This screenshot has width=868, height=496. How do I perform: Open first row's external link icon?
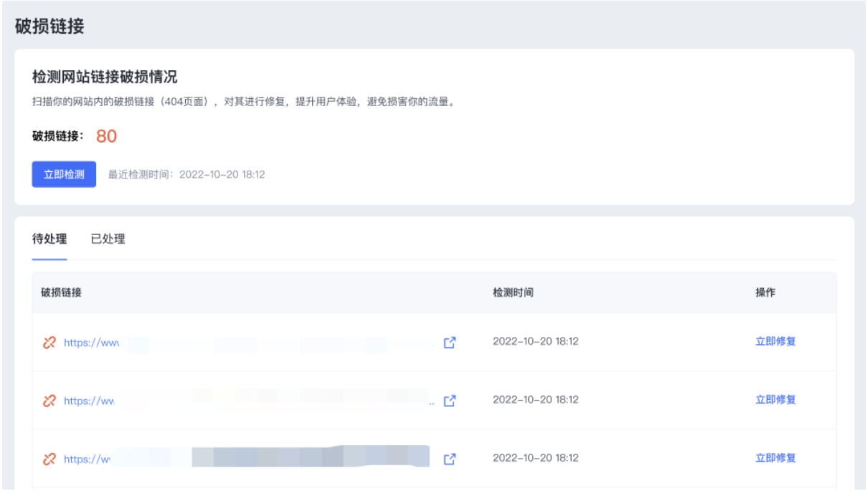tap(450, 343)
